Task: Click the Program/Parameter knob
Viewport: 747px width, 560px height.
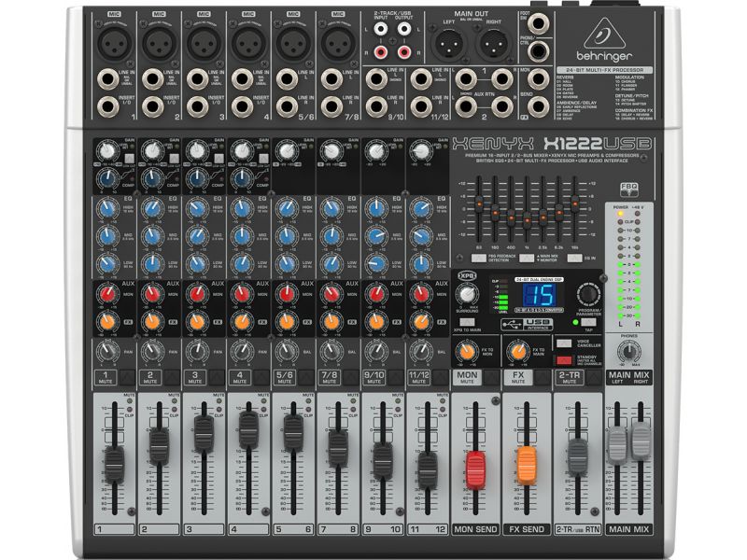Action: click(x=589, y=294)
